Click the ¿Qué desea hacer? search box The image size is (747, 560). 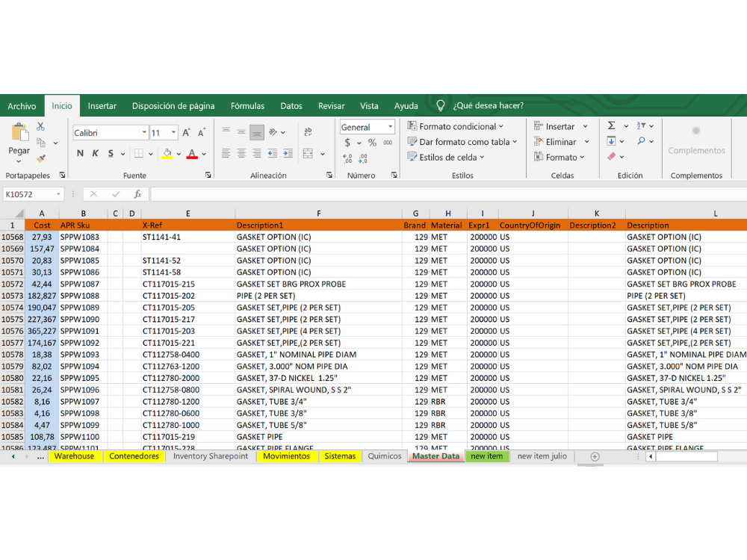489,106
